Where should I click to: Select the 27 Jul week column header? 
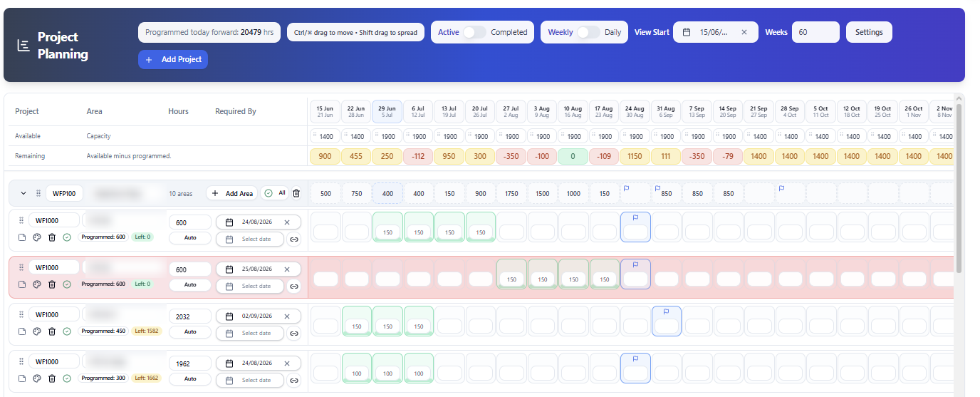point(511,111)
